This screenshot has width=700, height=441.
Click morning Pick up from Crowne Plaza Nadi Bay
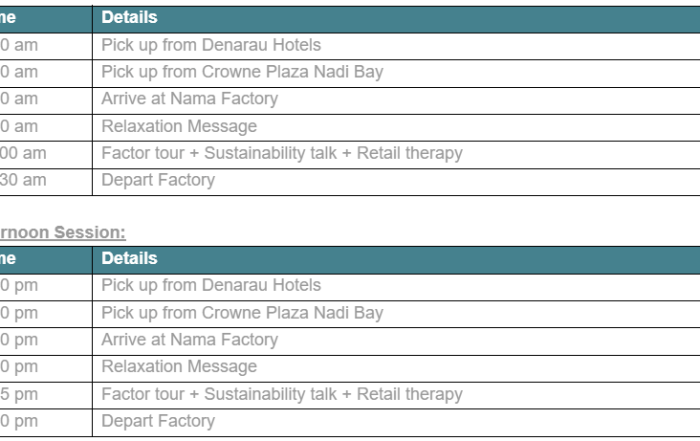[242, 72]
